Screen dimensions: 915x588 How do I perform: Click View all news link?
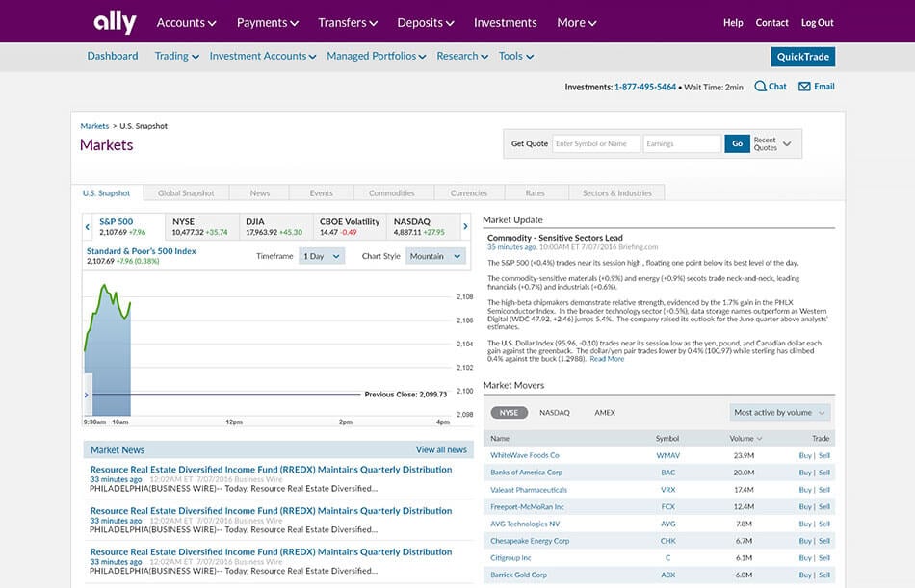[x=441, y=449]
